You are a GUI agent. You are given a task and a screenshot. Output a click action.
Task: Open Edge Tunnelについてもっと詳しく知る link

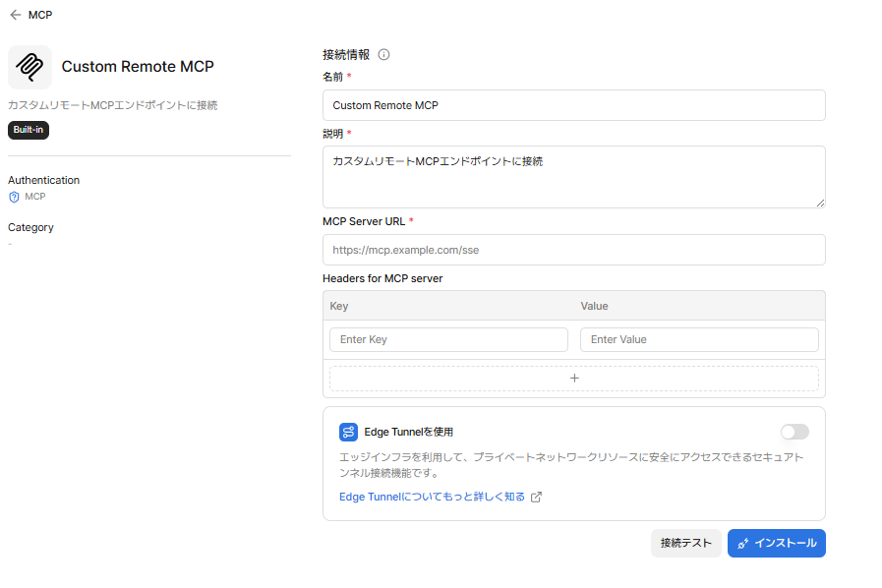pos(432,497)
